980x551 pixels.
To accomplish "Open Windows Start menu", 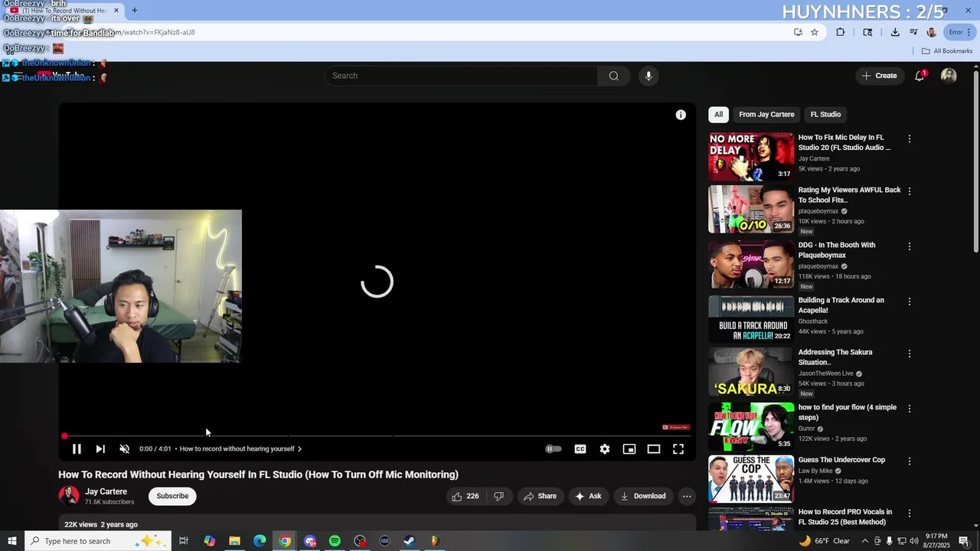I will tap(12, 541).
